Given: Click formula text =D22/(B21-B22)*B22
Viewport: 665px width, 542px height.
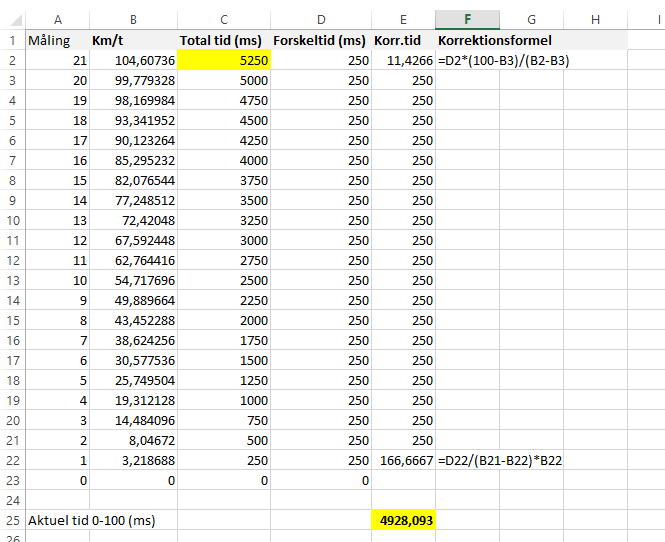Looking at the screenshot, I should pyautogui.click(x=500, y=460).
